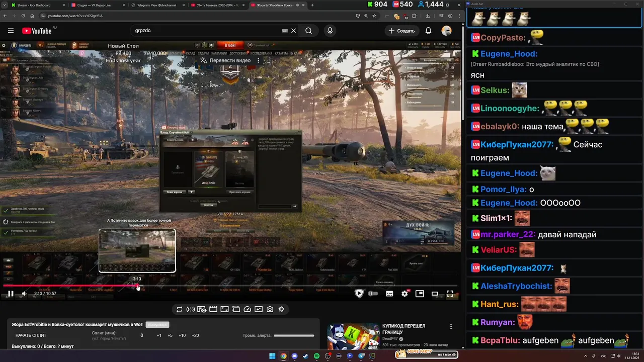Add +10 minutes to the split
The height and width of the screenshot is (362, 644).
pos(182,335)
